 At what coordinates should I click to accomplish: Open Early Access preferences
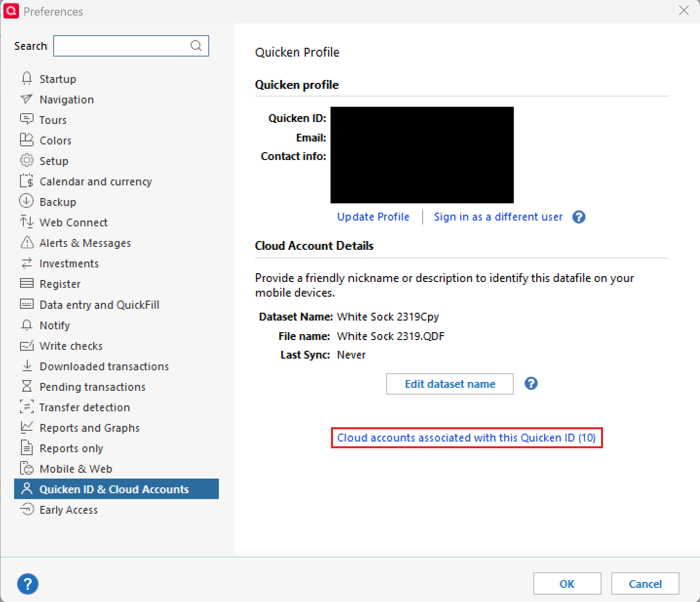coord(69,510)
